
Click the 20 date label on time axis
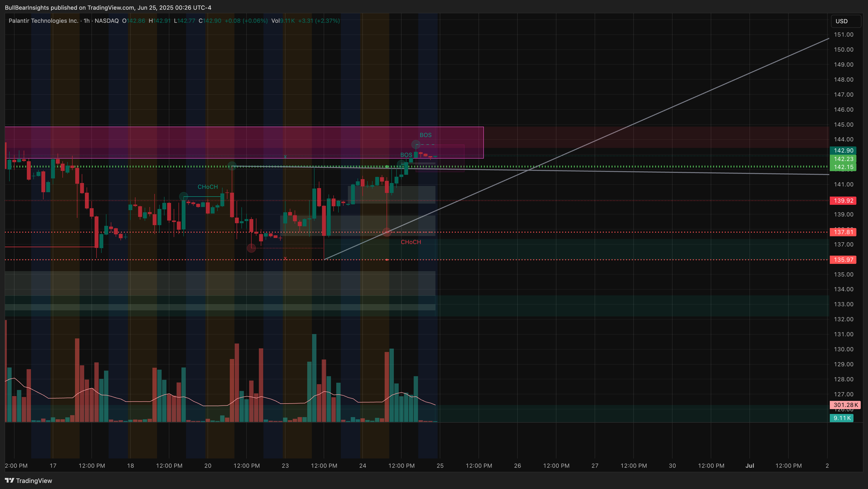click(x=208, y=466)
